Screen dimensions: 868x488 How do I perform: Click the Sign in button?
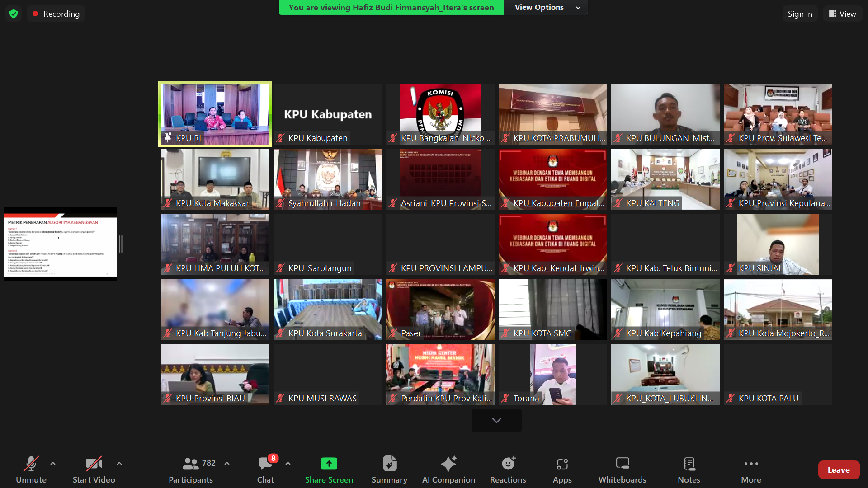pyautogui.click(x=800, y=14)
